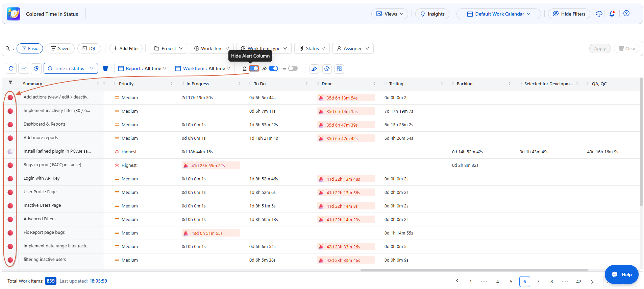The image size is (644, 289).
Task: Go to page 7 in pagination
Action: 538,282
